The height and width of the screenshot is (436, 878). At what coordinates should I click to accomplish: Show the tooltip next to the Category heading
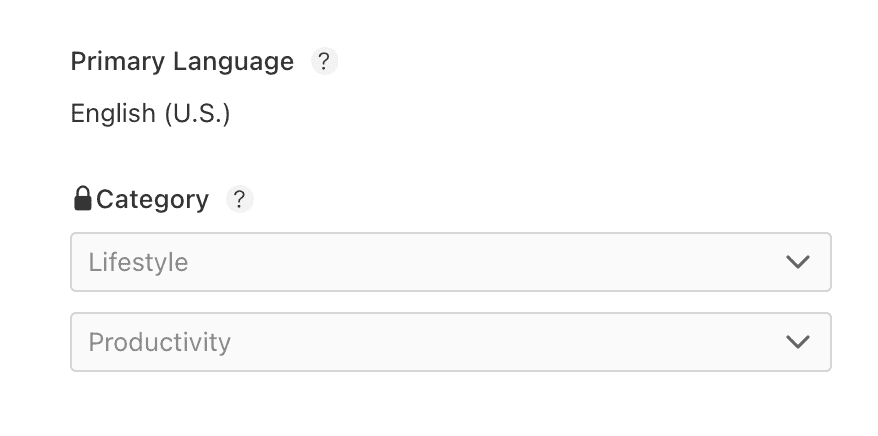click(x=240, y=200)
